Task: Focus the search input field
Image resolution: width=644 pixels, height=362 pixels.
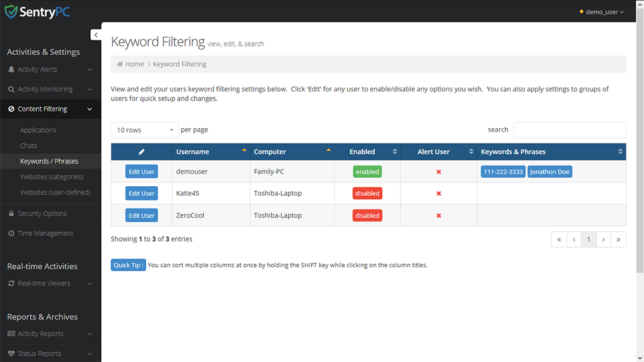Action: 570,130
